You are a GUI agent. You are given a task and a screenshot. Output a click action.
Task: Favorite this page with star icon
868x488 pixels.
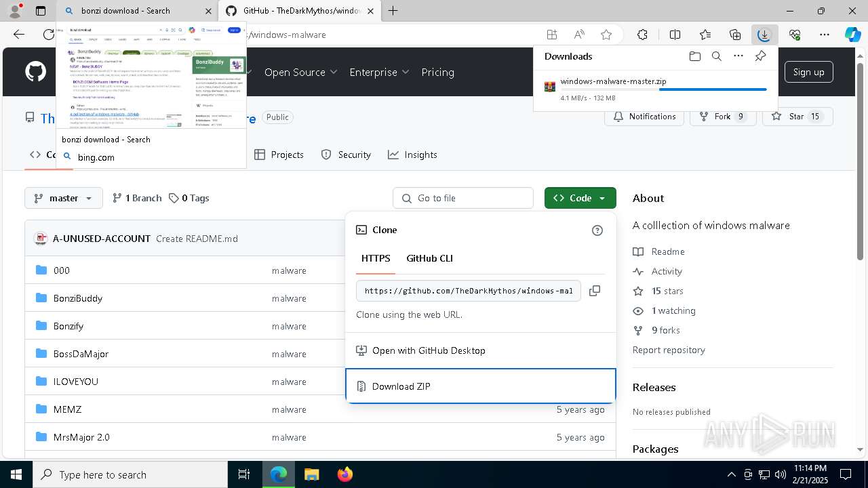[x=606, y=35]
